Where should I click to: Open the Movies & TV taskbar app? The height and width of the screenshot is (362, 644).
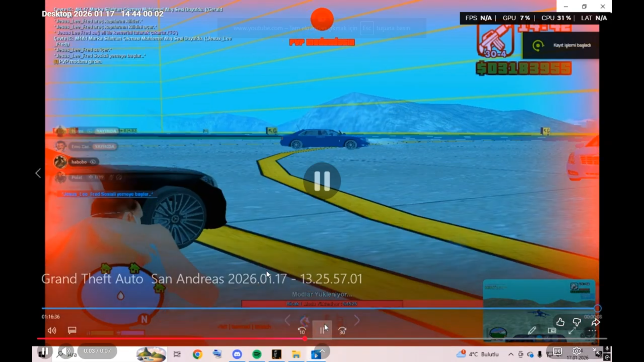coord(316,354)
